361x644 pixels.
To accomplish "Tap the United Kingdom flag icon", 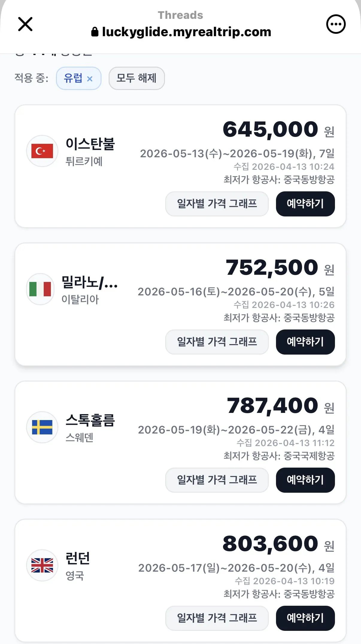I will pyautogui.click(x=42, y=565).
